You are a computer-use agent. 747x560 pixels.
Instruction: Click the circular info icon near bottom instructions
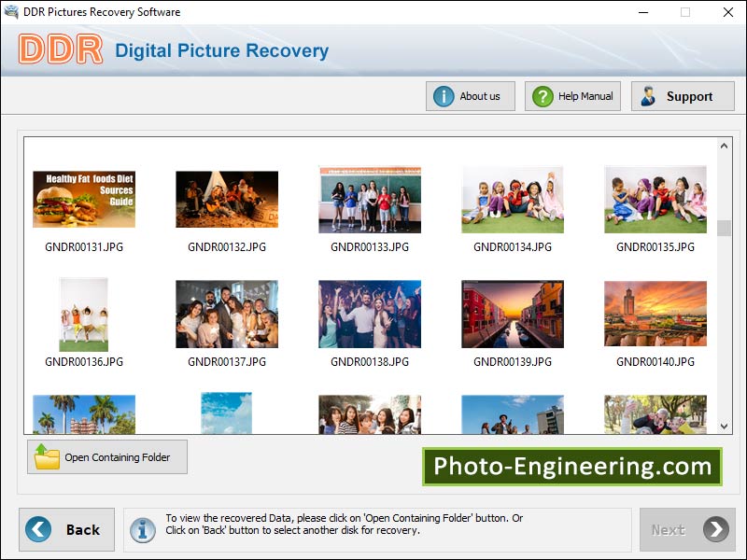click(x=143, y=529)
